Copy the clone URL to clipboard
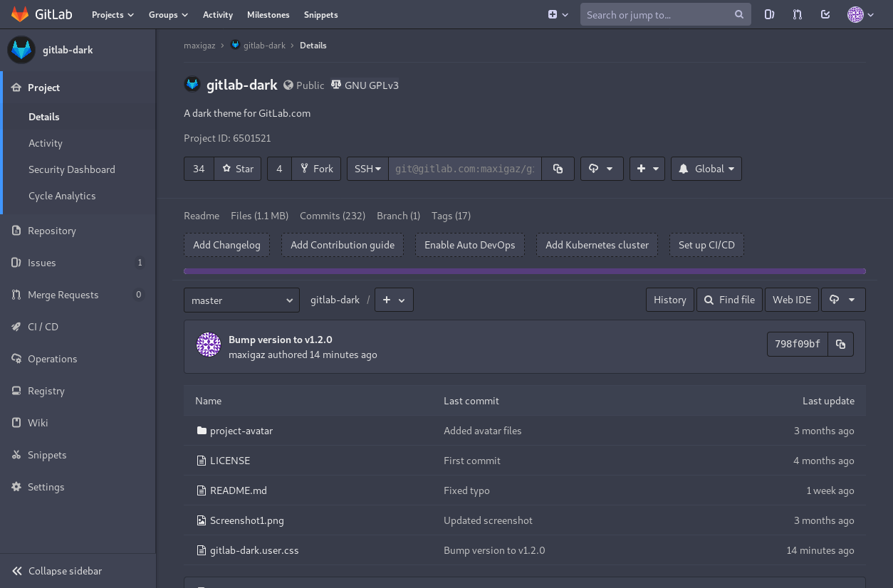This screenshot has width=893, height=588. (x=558, y=169)
